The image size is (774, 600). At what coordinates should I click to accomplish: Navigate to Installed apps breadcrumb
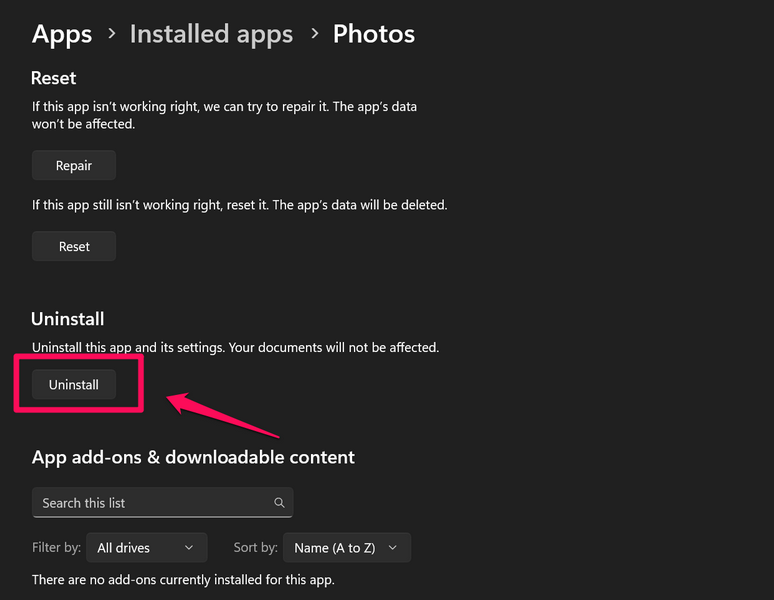[x=211, y=34]
